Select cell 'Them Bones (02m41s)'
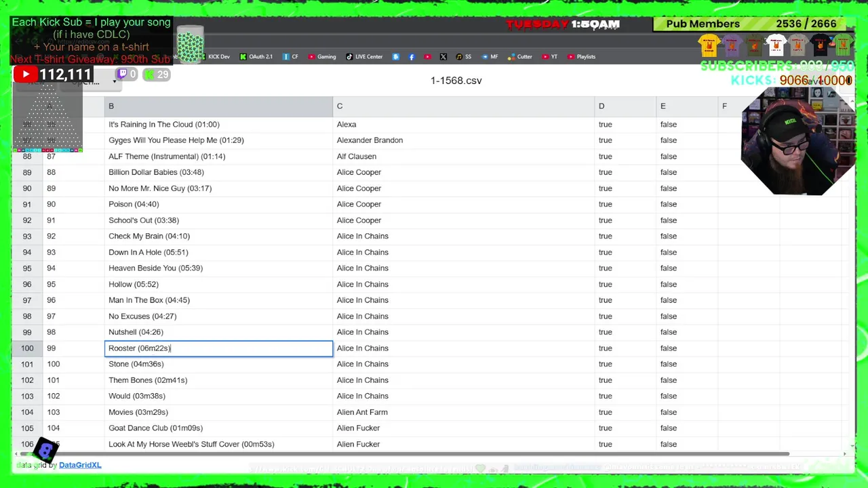This screenshot has height=488, width=868. tap(218, 380)
